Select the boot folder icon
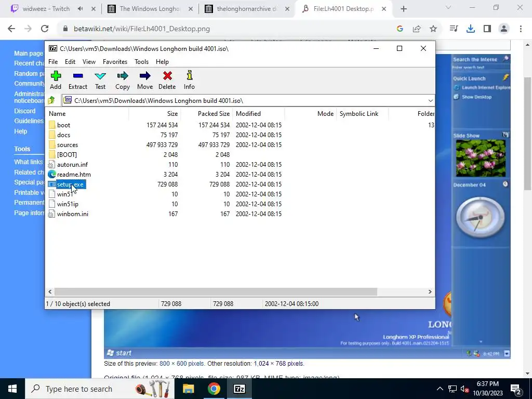This screenshot has width=532, height=399. pyautogui.click(x=52, y=125)
